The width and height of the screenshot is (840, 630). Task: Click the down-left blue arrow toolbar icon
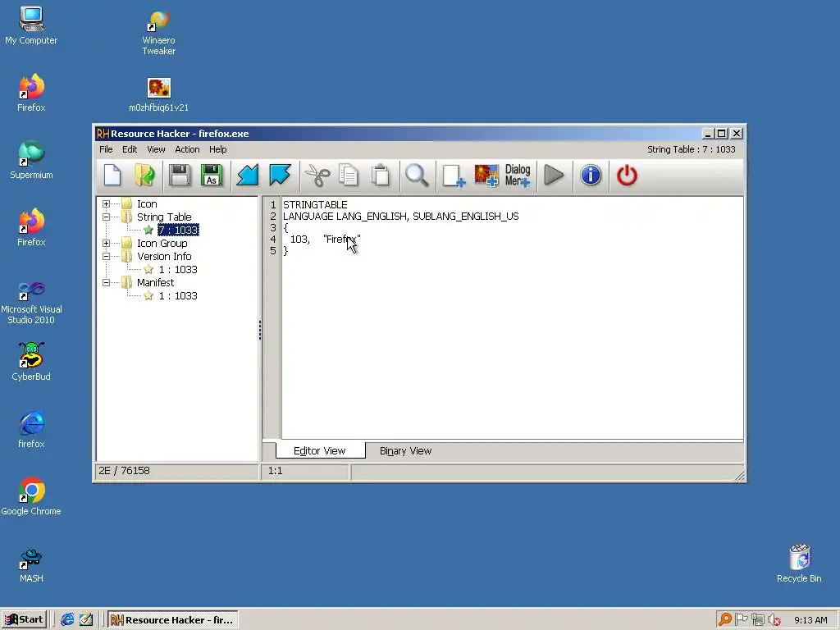click(248, 176)
